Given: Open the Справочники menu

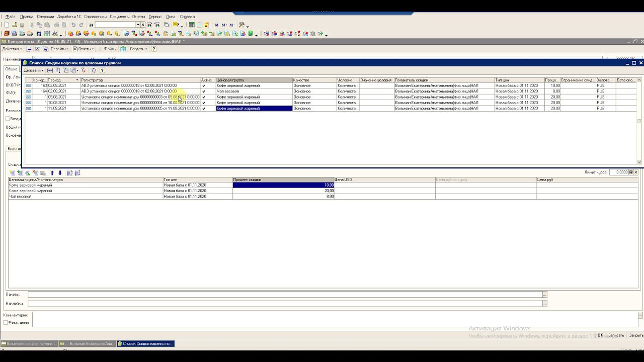Looking at the screenshot, I should pos(95,17).
